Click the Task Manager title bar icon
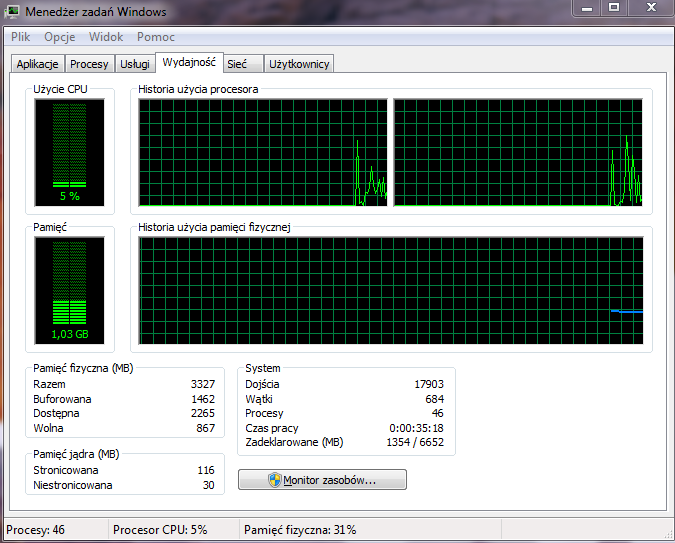The image size is (675, 543). [11, 11]
